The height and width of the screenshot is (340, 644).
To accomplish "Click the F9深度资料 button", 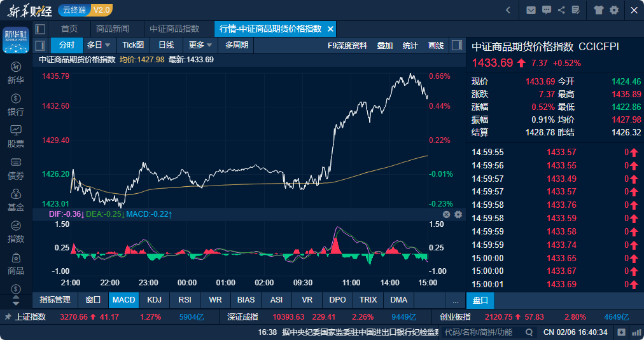I will pyautogui.click(x=347, y=45).
